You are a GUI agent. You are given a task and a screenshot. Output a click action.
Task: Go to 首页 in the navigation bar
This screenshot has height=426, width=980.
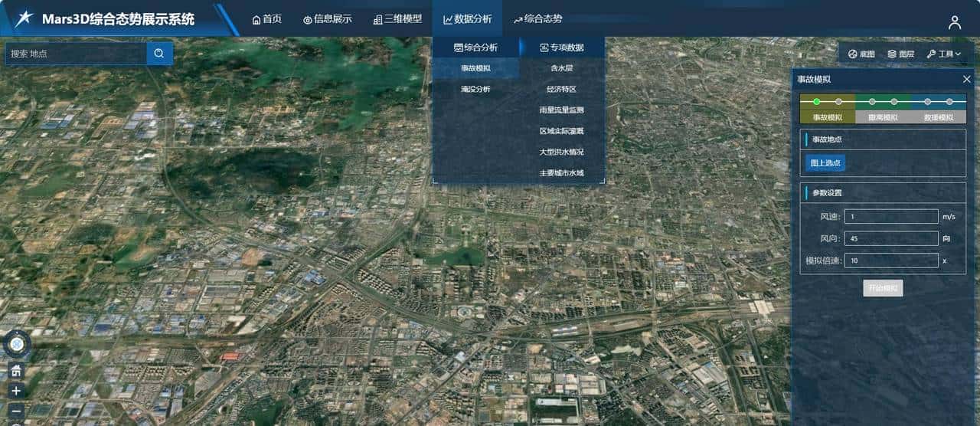pyautogui.click(x=266, y=19)
